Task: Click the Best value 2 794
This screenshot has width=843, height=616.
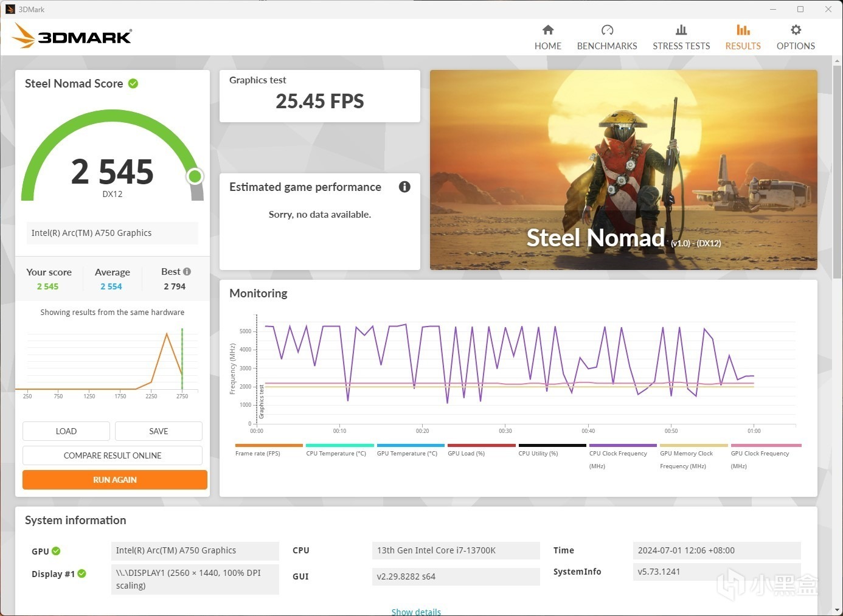Action: [x=175, y=286]
